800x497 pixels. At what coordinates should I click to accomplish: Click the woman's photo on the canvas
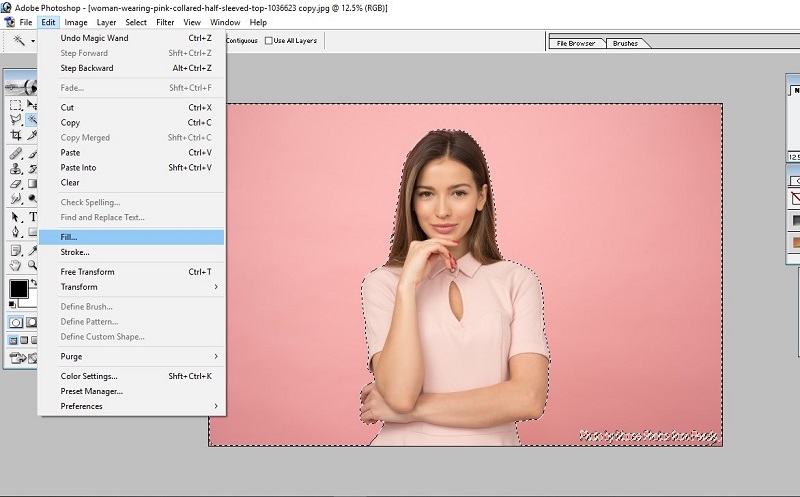coord(465,275)
